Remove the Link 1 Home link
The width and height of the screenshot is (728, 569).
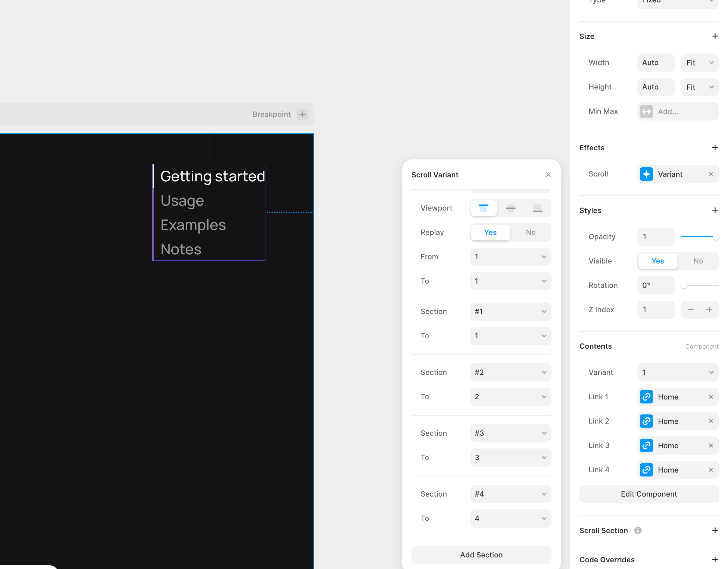point(711,397)
